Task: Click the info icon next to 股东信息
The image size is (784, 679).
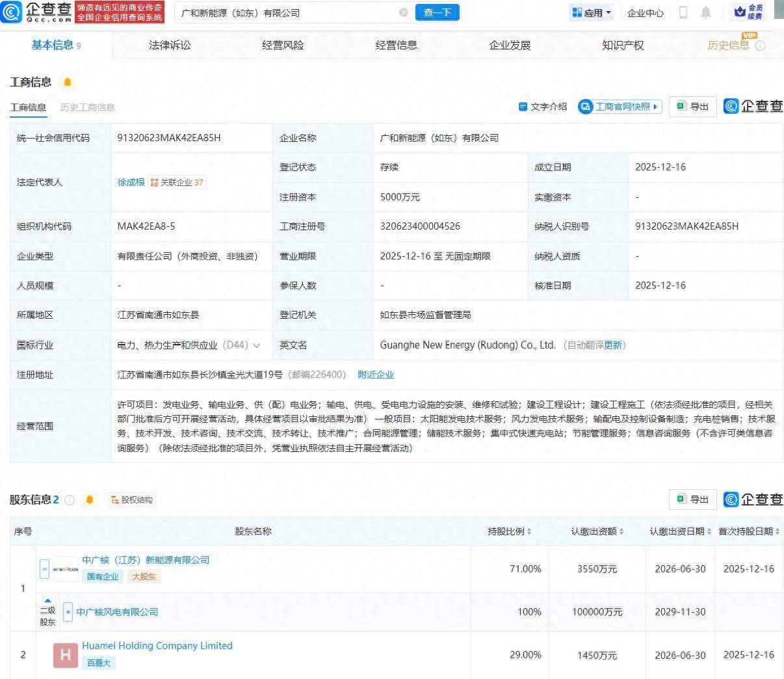Action: click(70, 499)
